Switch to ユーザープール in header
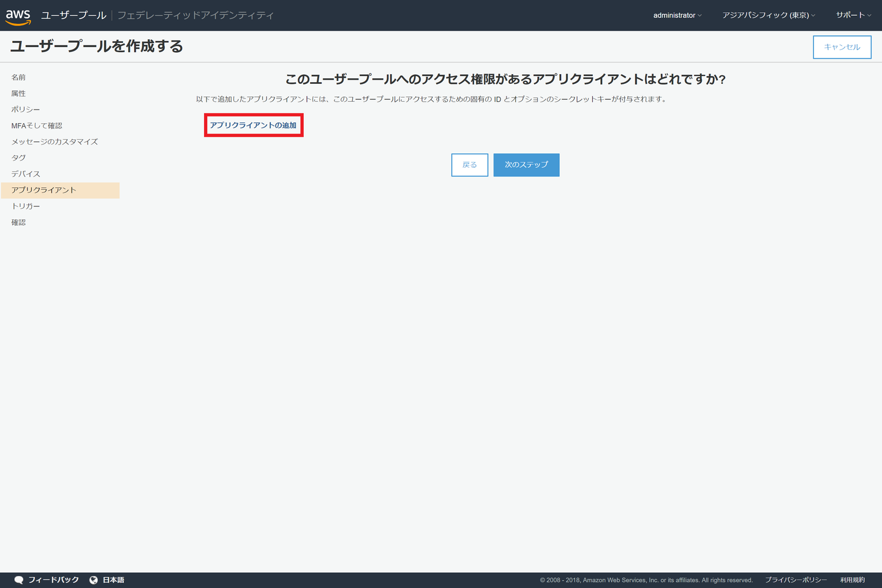The height and width of the screenshot is (588, 882). click(x=73, y=15)
